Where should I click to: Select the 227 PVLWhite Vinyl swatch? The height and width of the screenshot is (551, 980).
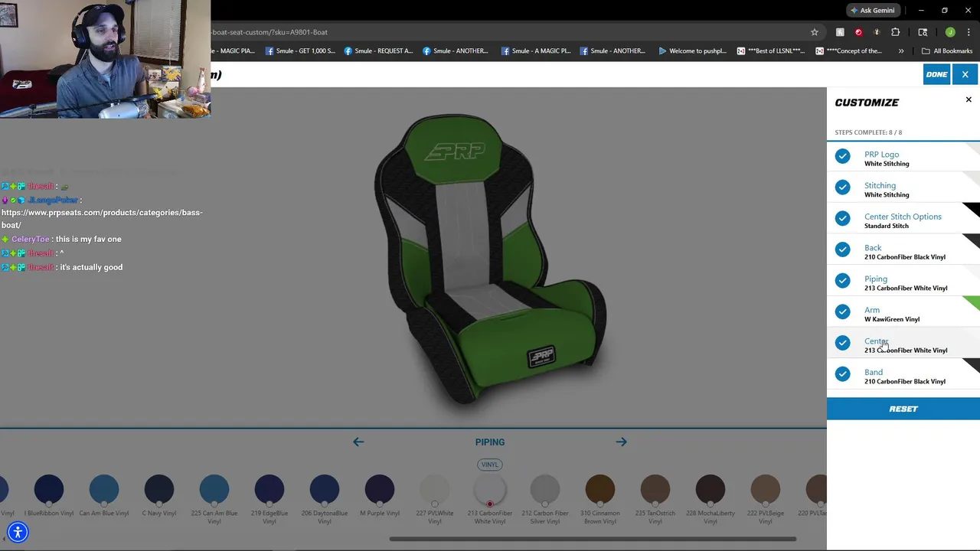tap(435, 491)
